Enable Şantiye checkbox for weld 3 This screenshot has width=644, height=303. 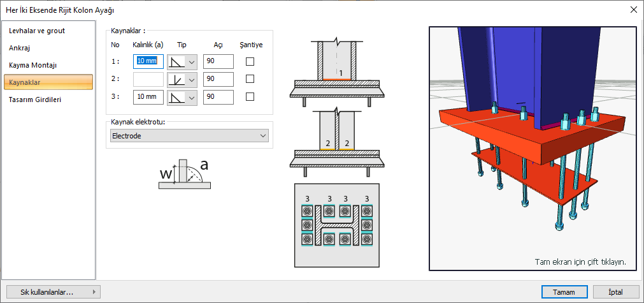pyautogui.click(x=250, y=97)
